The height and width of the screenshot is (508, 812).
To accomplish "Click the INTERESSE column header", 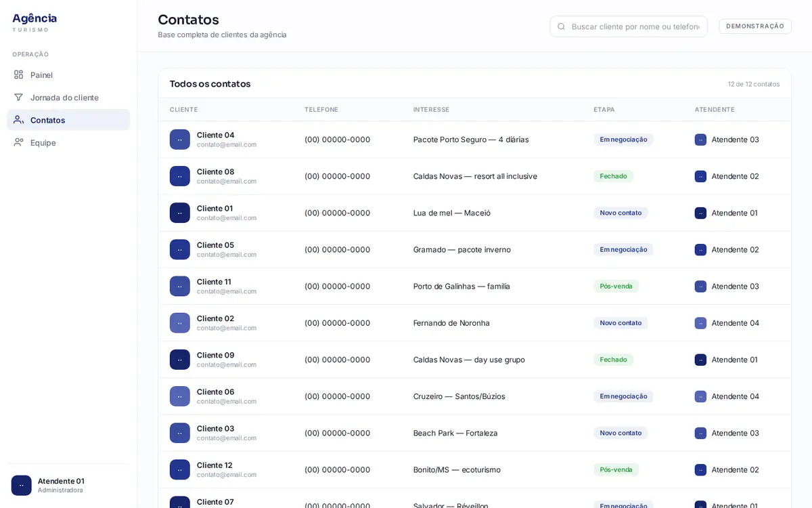I will (431, 110).
